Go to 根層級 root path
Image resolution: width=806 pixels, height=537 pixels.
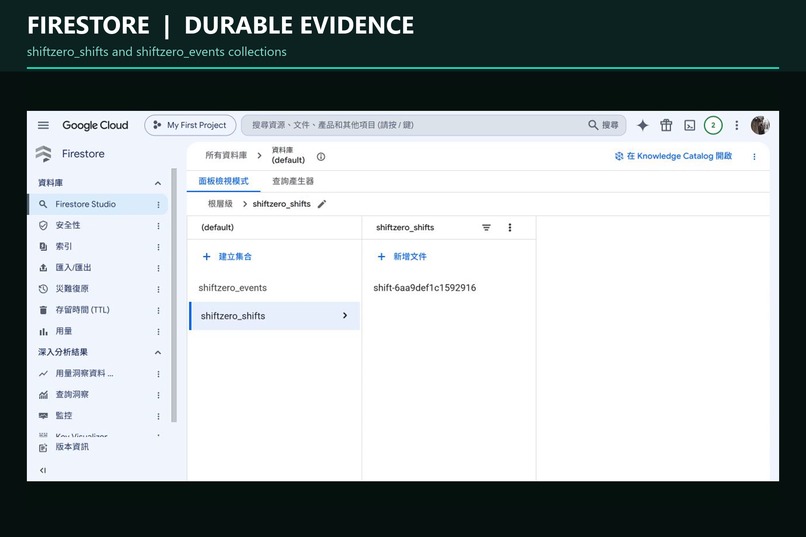tap(220, 204)
